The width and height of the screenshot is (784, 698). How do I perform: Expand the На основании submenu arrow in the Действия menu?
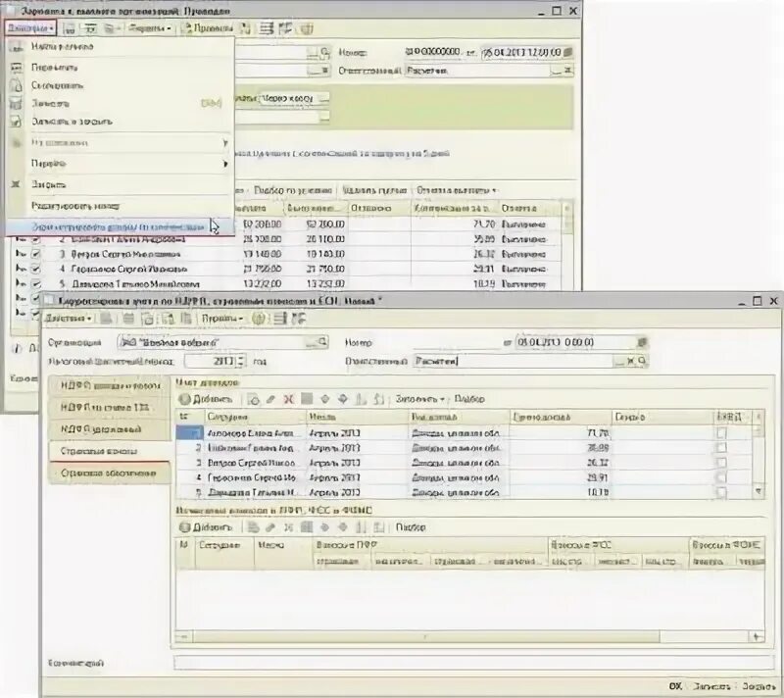click(x=225, y=143)
